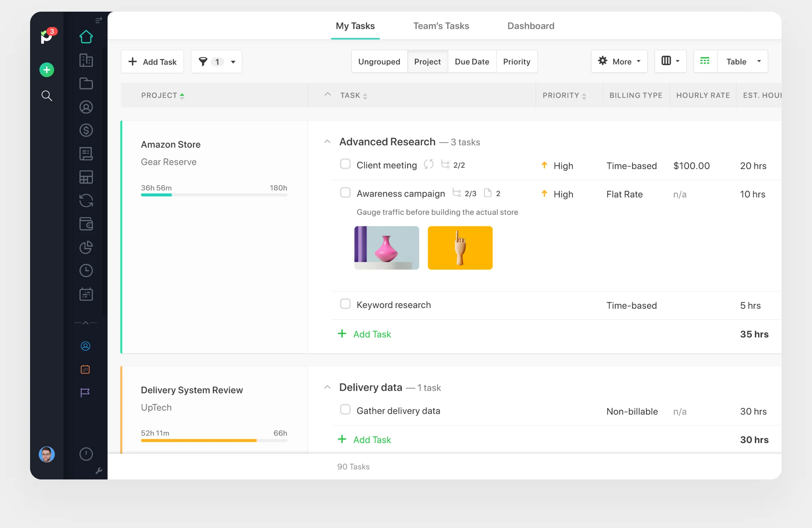Click the recurring icon on Client meeting
Image resolution: width=812 pixels, height=528 pixels.
pos(429,164)
